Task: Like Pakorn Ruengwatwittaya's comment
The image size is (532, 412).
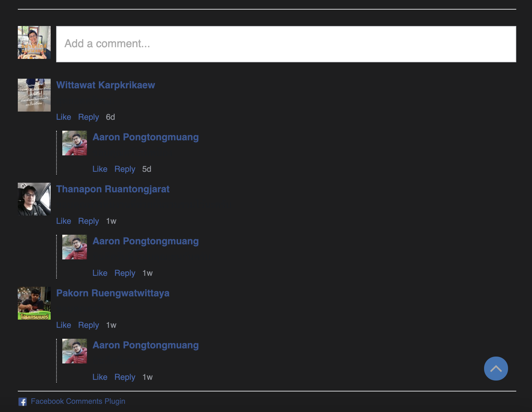Action: (64, 325)
